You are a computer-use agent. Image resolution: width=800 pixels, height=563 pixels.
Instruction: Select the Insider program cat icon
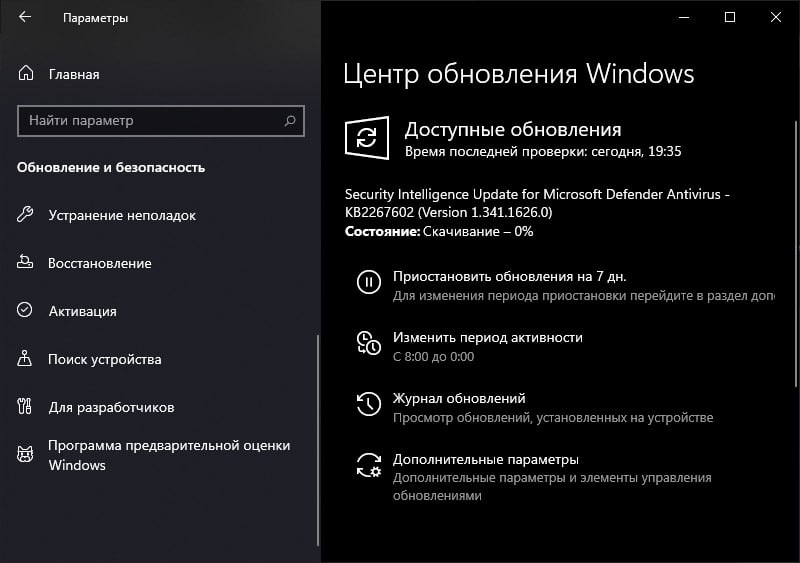[24, 454]
